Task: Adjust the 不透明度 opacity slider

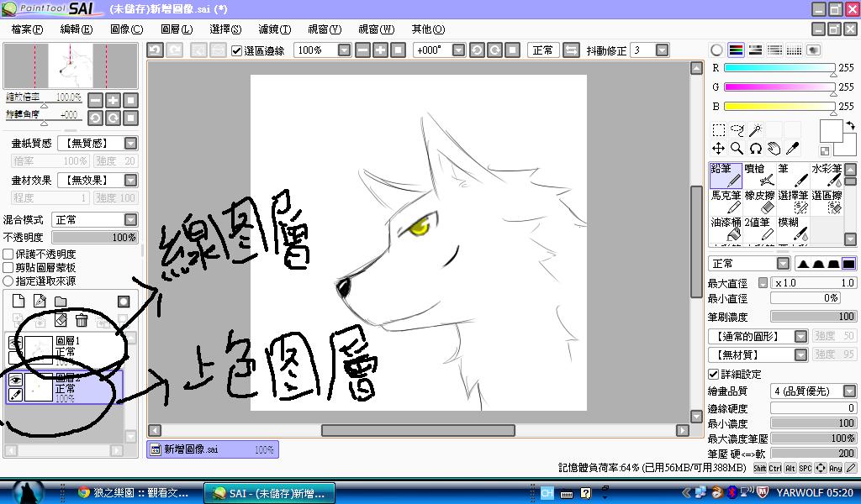Action: pyautogui.click(x=95, y=238)
